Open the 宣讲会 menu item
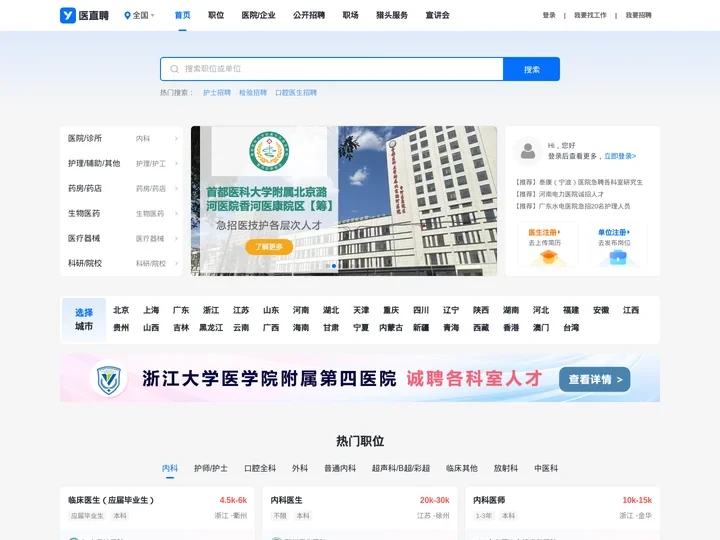Image resolution: width=720 pixels, height=540 pixels. coord(437,15)
